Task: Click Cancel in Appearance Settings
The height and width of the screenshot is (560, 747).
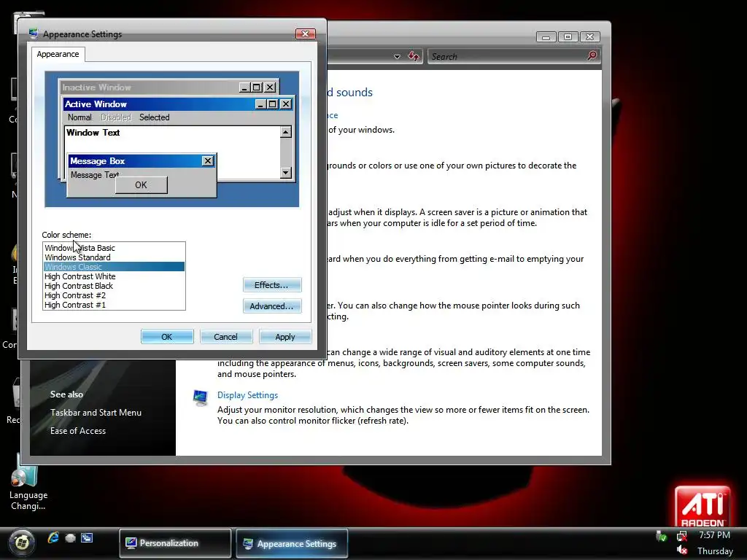Action: click(x=226, y=337)
